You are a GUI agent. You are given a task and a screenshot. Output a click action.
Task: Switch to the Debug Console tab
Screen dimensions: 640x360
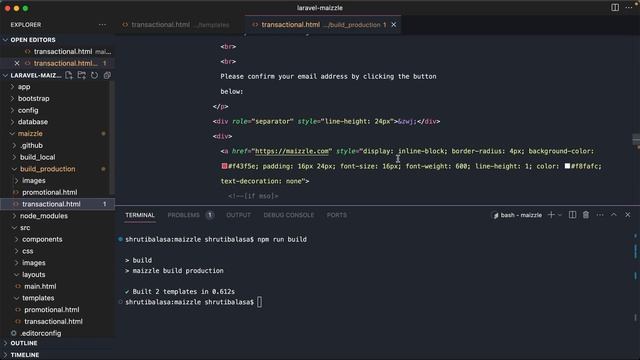289,215
